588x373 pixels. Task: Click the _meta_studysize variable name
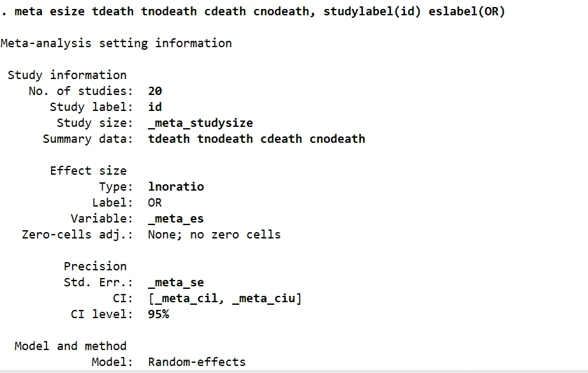click(200, 123)
